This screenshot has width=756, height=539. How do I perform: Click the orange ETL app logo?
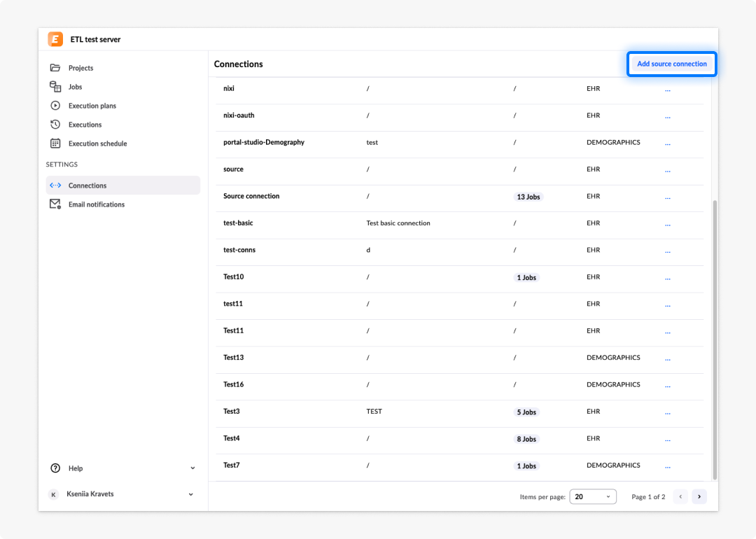(x=55, y=39)
